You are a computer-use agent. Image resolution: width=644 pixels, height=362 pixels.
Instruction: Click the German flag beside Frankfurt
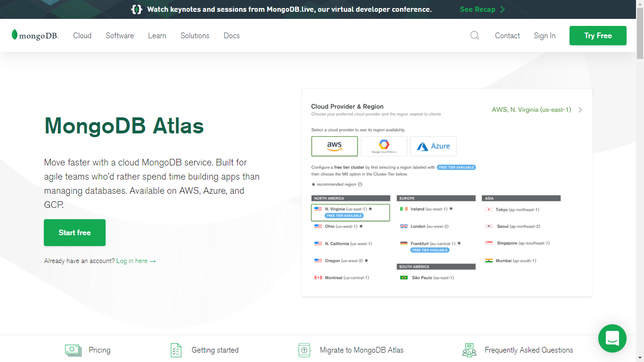point(404,244)
